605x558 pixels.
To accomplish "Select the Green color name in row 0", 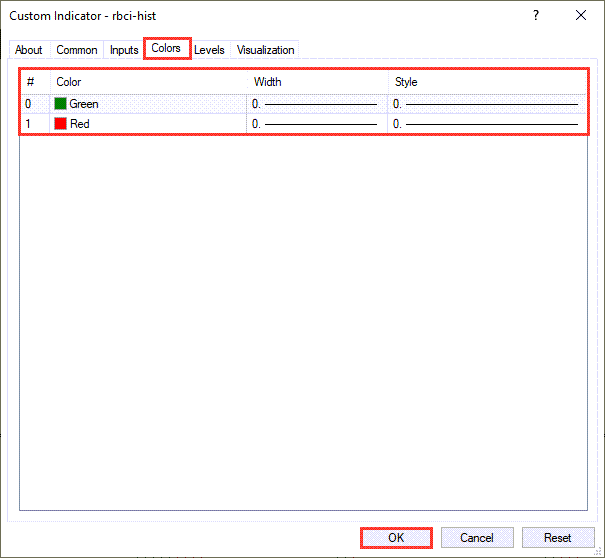I will 84,103.
